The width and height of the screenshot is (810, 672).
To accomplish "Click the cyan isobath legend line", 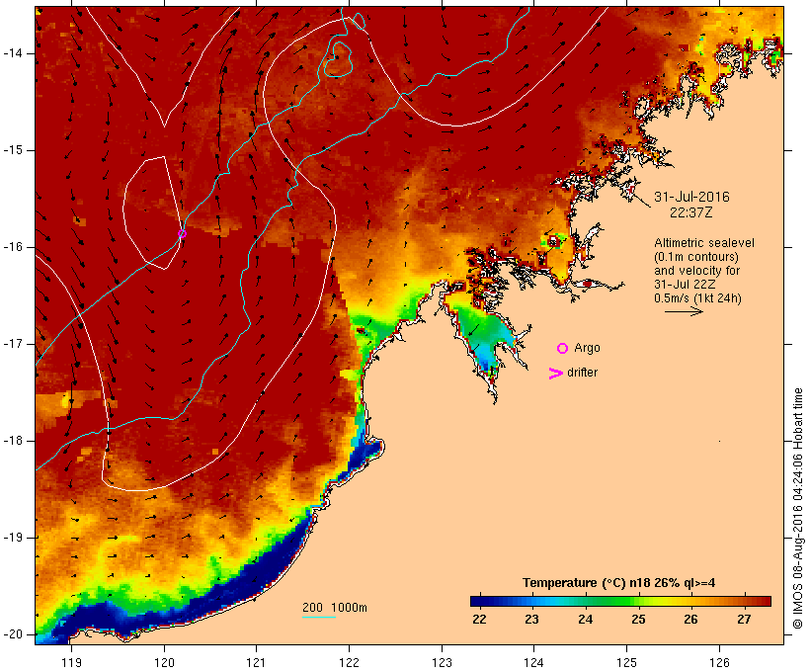I will pos(319,617).
